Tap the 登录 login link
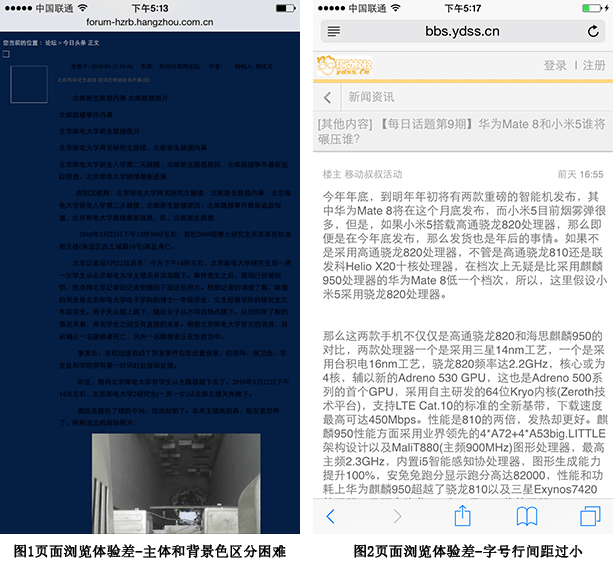613x562 pixels. click(555, 65)
